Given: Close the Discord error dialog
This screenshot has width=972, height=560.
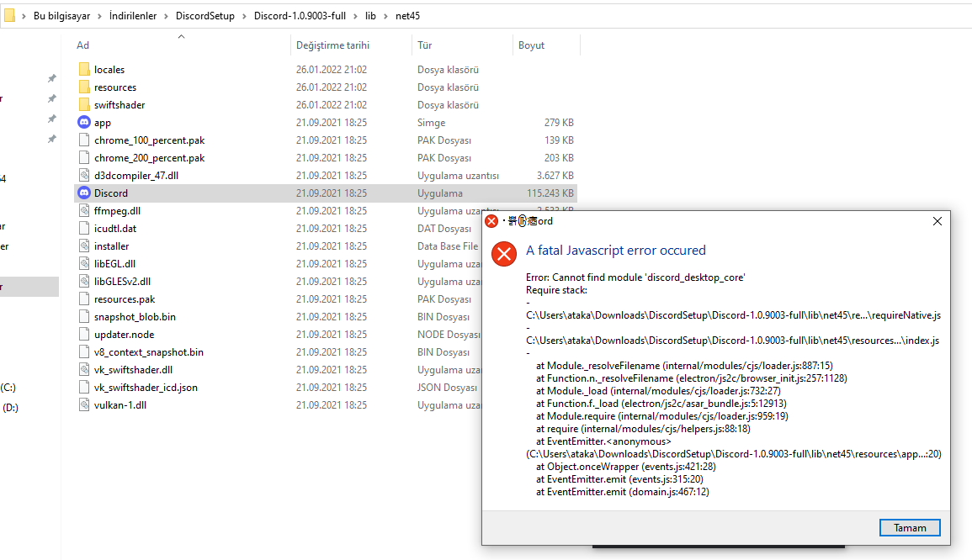Looking at the screenshot, I should pyautogui.click(x=937, y=221).
